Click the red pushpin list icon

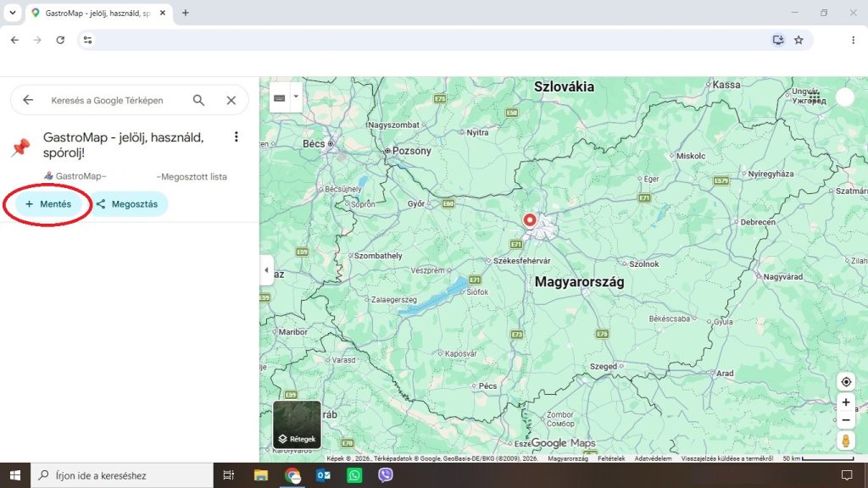pos(21,147)
